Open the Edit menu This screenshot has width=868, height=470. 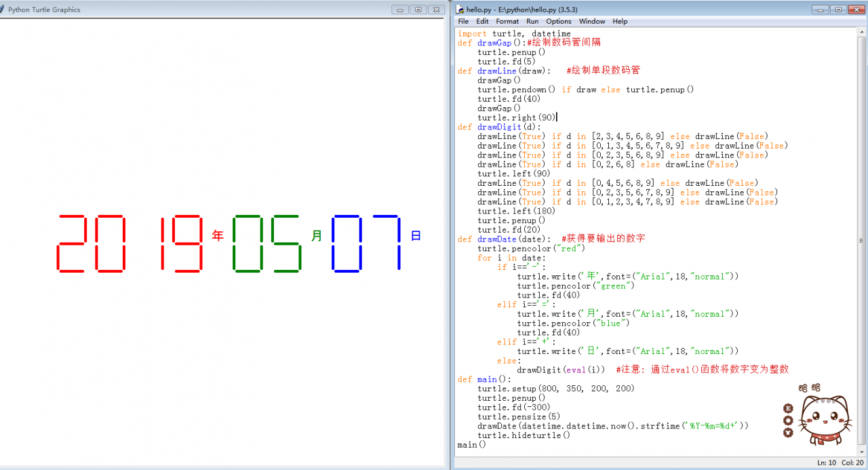(482, 21)
